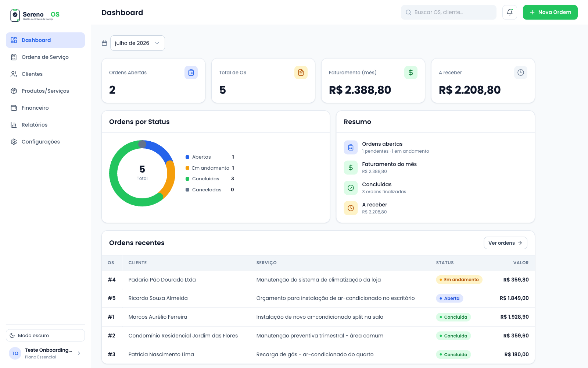Click the Configurações gear icon
The width and height of the screenshot is (588, 368).
pyautogui.click(x=14, y=142)
